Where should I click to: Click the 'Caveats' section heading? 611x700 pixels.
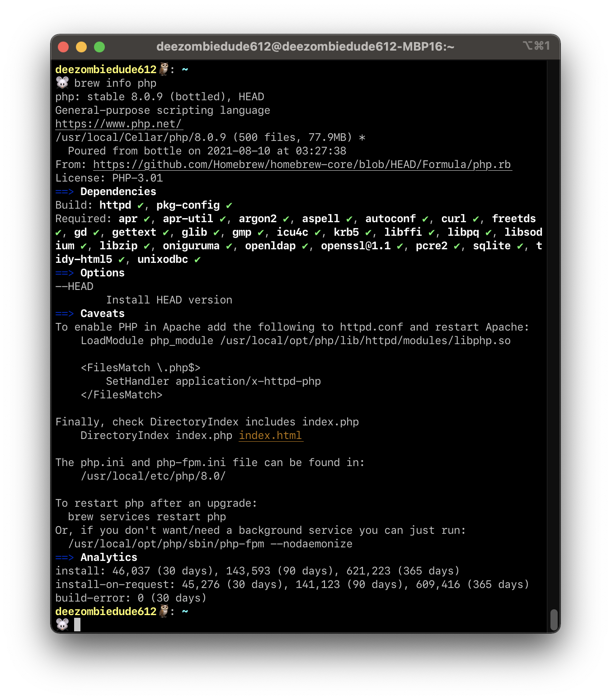103,313
